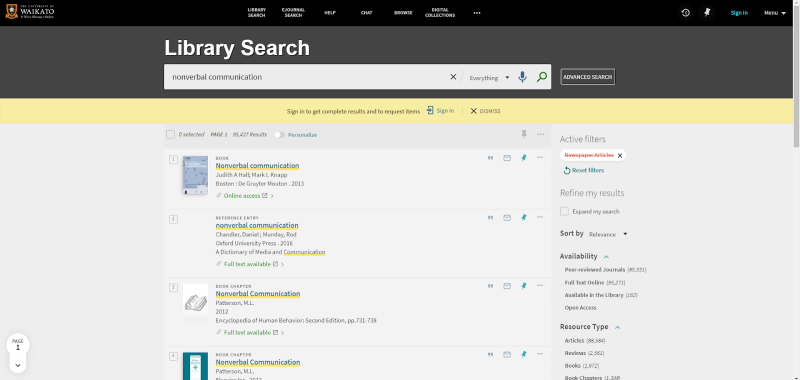Viewport: 800px width, 380px height.
Task: Clear the search box with X icon
Action: tap(453, 77)
